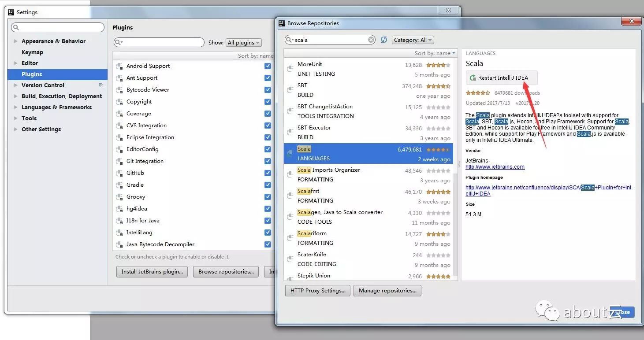The image size is (644, 340).
Task: Click the GitHub plugin icon
Action: [x=119, y=174]
